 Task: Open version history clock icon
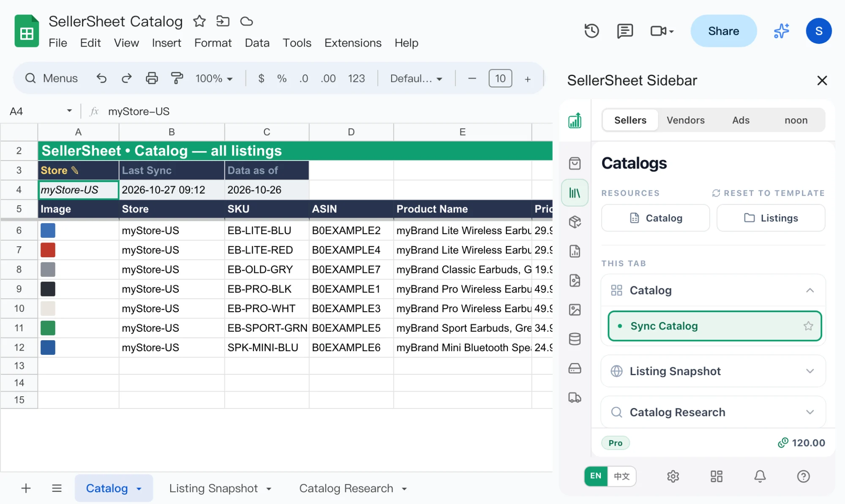point(591,31)
